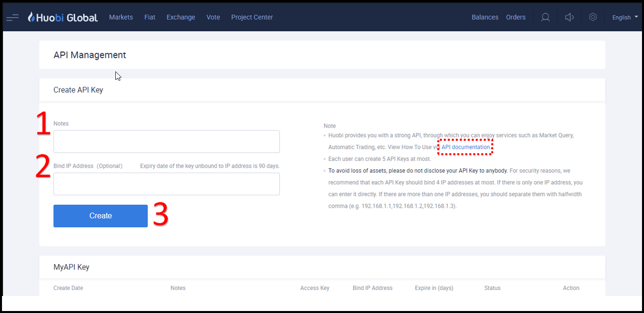Select Exchange in the top navigation
The height and width of the screenshot is (313, 644).
pyautogui.click(x=181, y=17)
